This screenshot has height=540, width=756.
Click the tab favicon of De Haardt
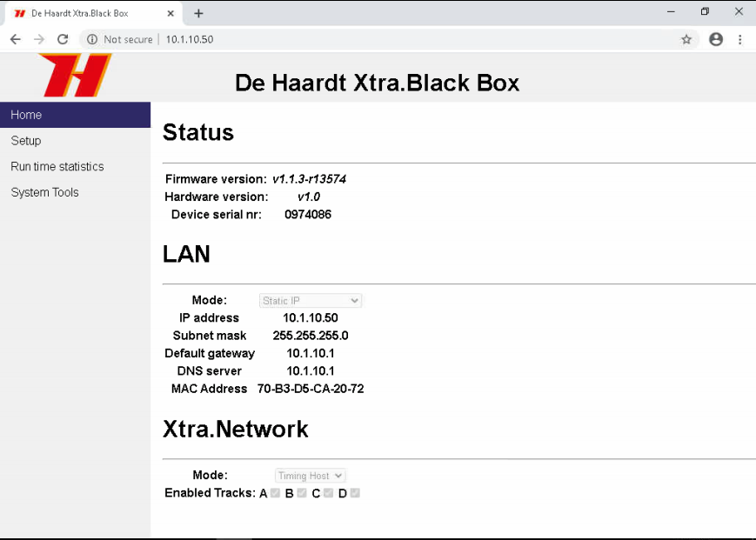pos(20,14)
